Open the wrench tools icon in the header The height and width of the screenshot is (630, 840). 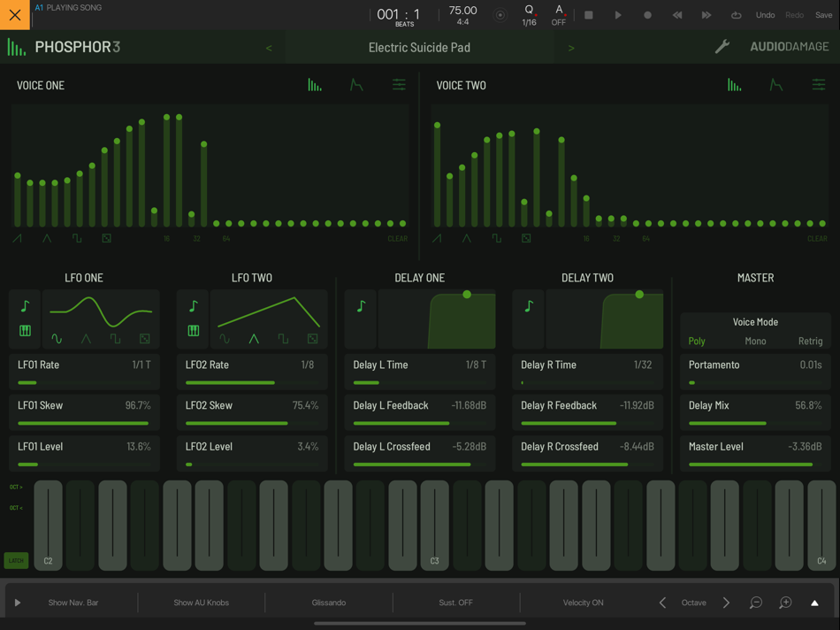tap(722, 46)
